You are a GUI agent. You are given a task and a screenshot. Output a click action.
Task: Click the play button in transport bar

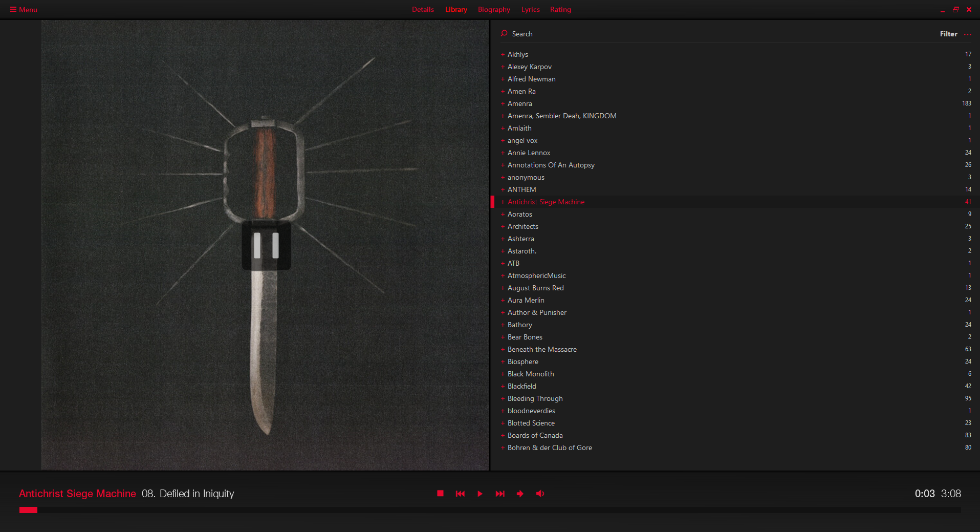[x=480, y=494]
